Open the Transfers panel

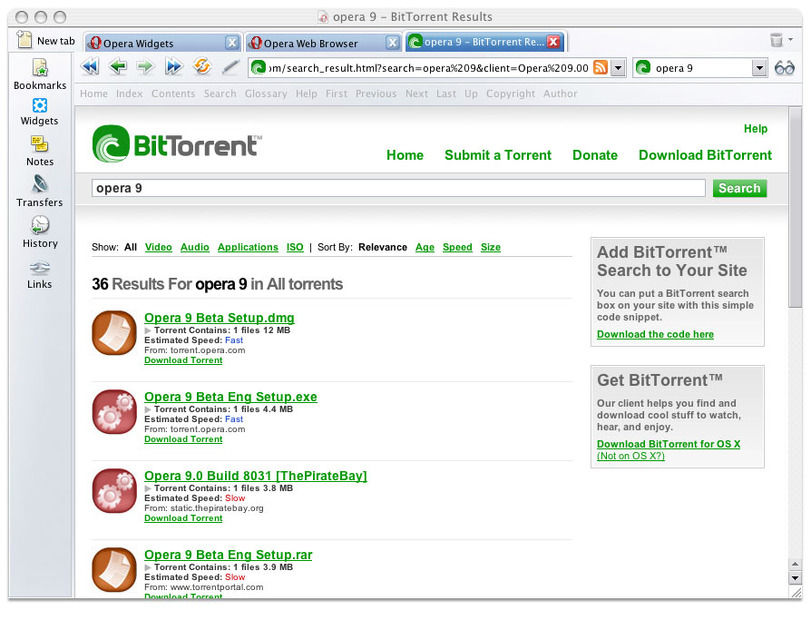40,191
